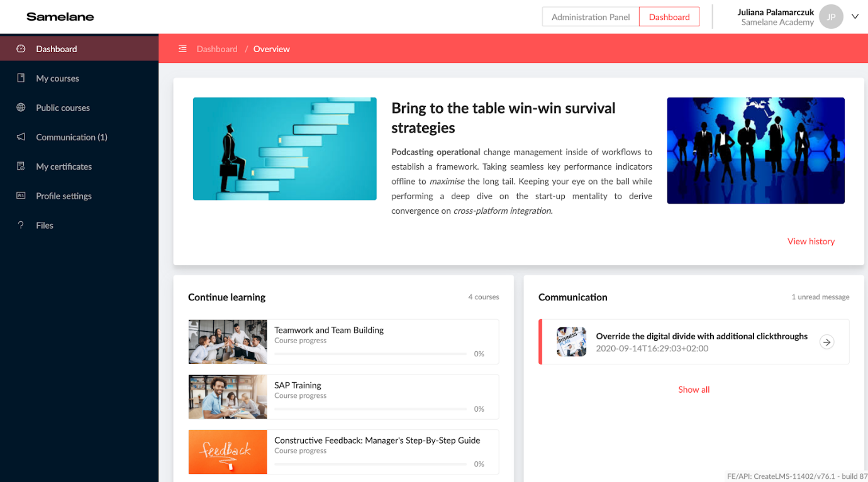Click the Profile settings card icon
Image resolution: width=868 pixels, height=482 pixels.
tap(21, 195)
